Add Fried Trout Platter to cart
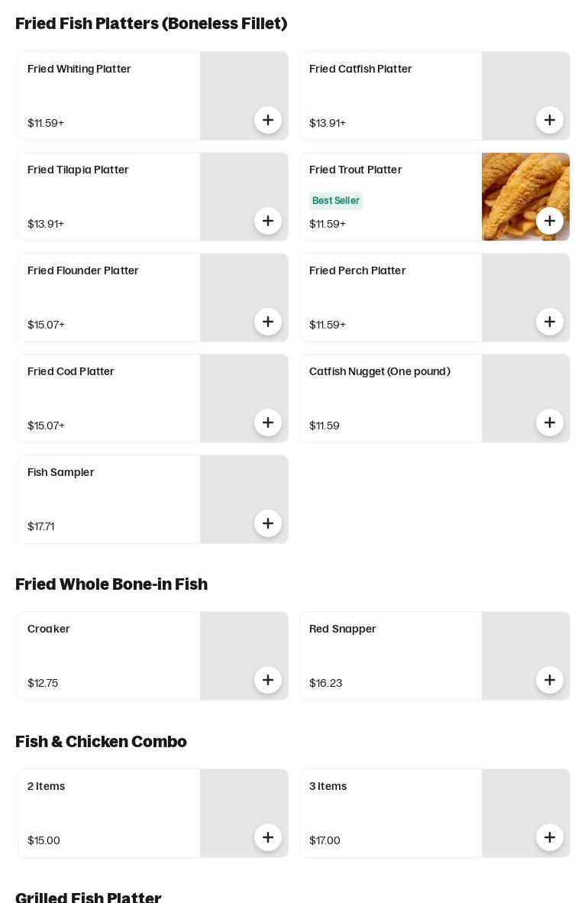The height and width of the screenshot is (903, 588). point(550,221)
